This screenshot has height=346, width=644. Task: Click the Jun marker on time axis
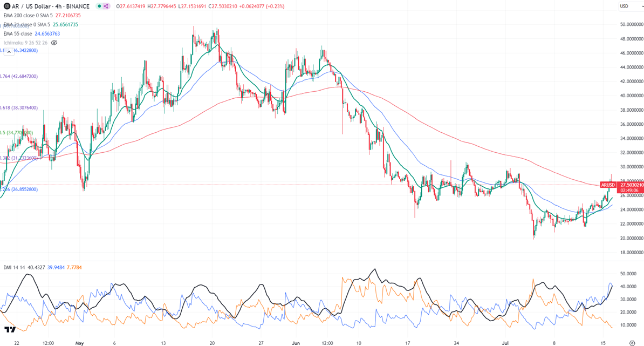point(296,343)
